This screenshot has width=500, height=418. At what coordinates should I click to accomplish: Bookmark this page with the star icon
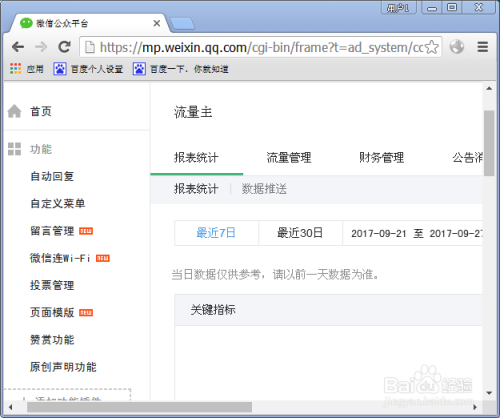(432, 47)
